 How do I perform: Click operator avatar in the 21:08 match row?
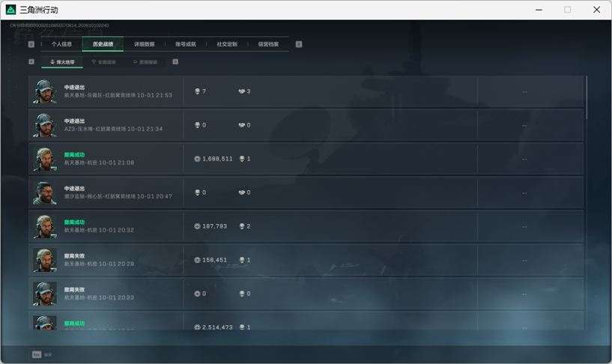(44, 159)
